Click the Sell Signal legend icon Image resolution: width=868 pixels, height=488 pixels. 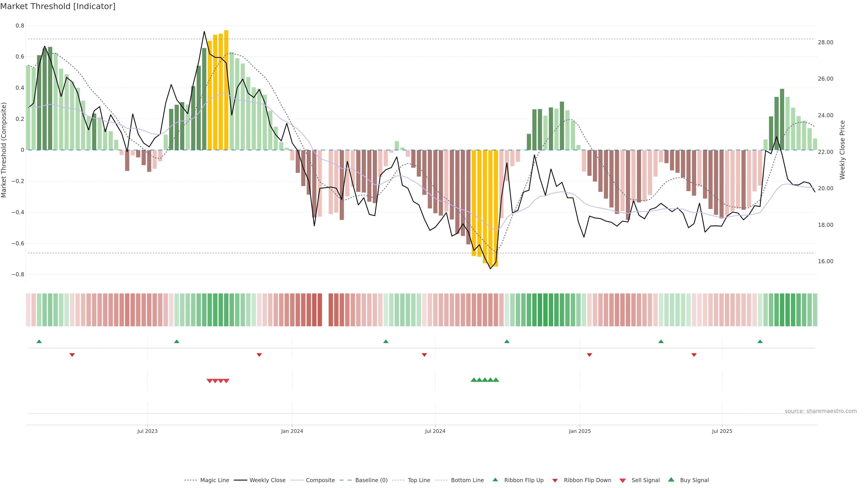tap(623, 481)
